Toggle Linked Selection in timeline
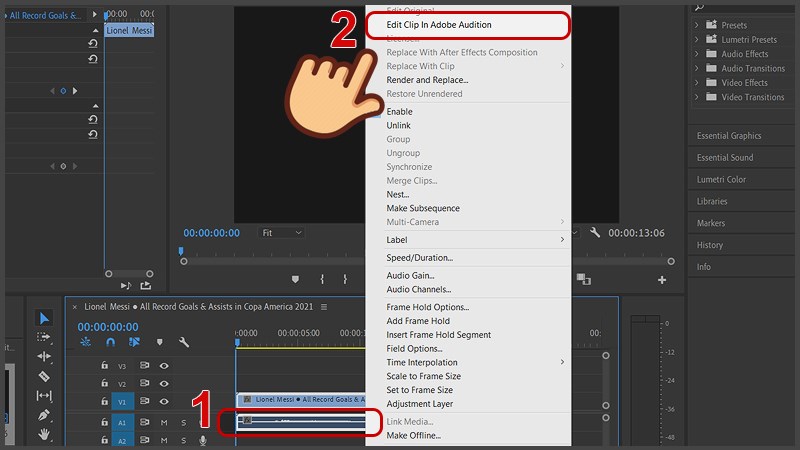 (x=134, y=342)
